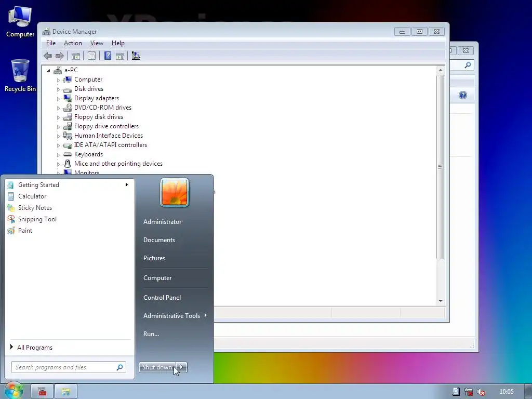Click the search magnifier in background window

(x=468, y=65)
